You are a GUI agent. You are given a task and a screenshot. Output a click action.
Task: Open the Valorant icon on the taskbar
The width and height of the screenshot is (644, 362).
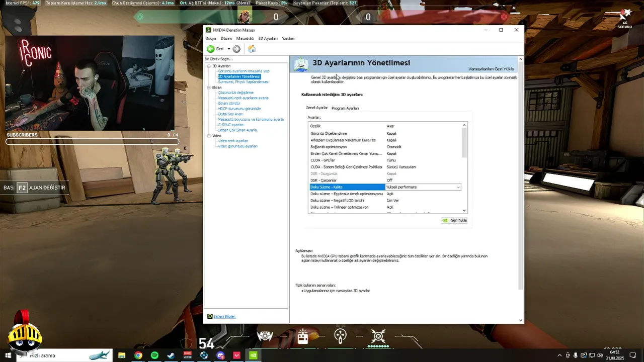click(x=237, y=355)
